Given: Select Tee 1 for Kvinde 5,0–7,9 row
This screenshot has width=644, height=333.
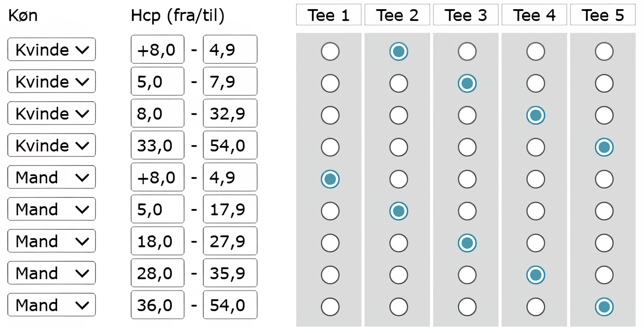Looking at the screenshot, I should point(330,83).
